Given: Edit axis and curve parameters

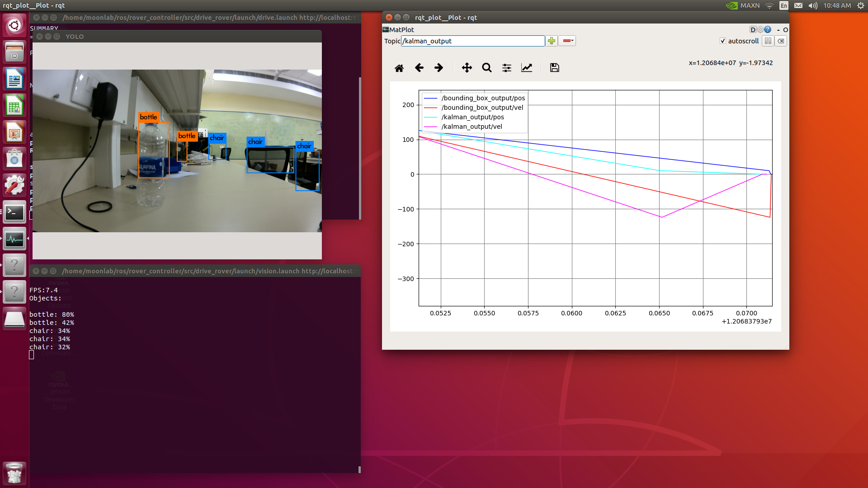Looking at the screenshot, I should 527,68.
